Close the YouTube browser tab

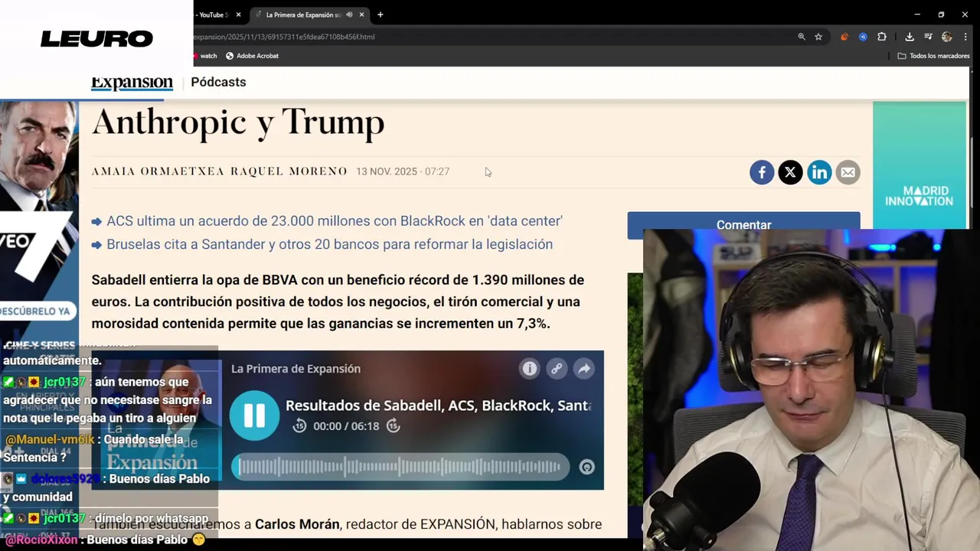click(x=238, y=15)
